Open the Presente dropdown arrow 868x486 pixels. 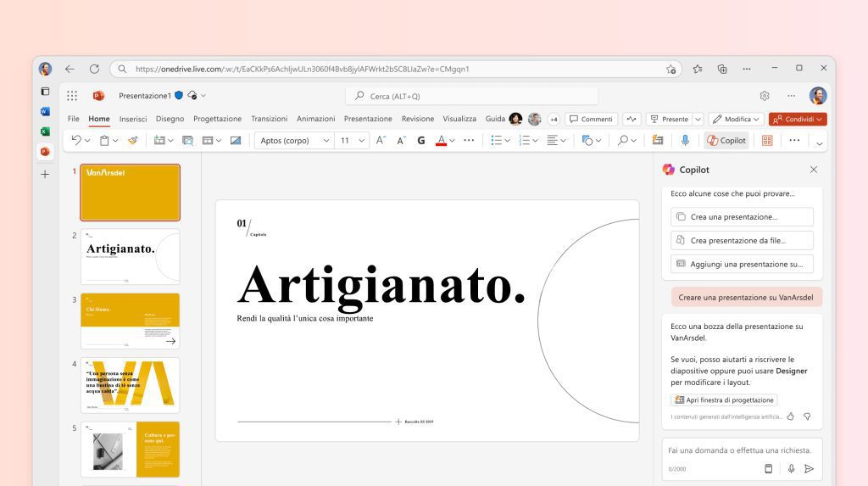tap(698, 119)
